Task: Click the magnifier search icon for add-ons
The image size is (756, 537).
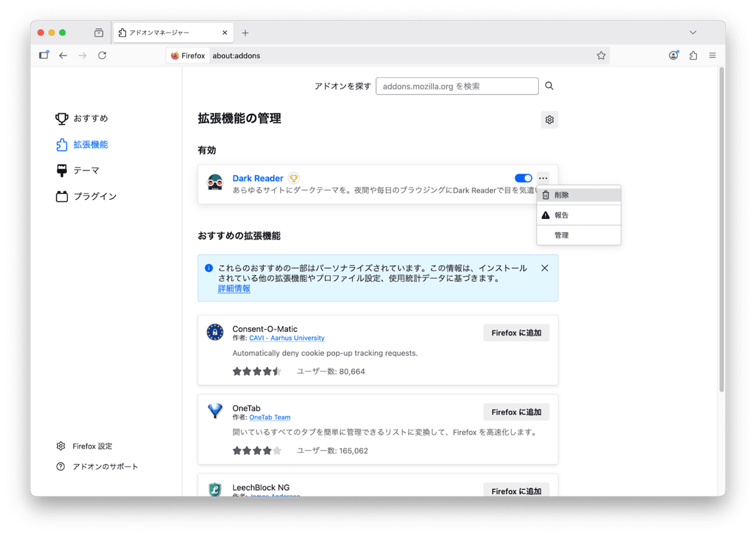Action: tap(549, 86)
